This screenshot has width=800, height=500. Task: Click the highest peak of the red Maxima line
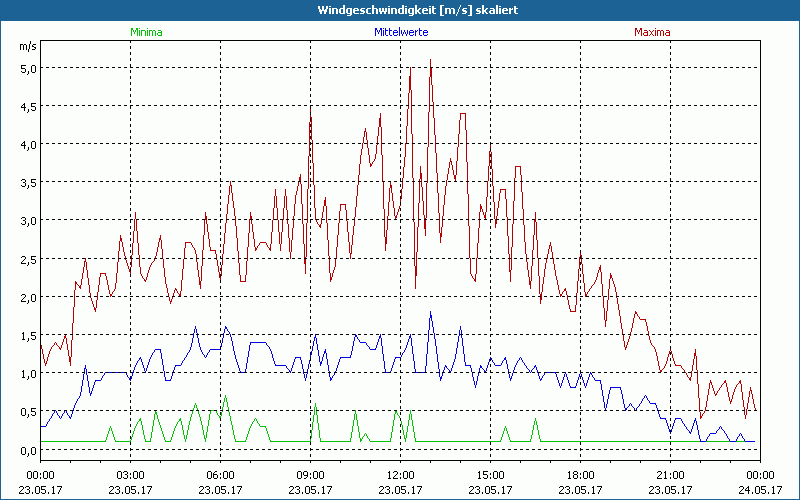point(430,60)
